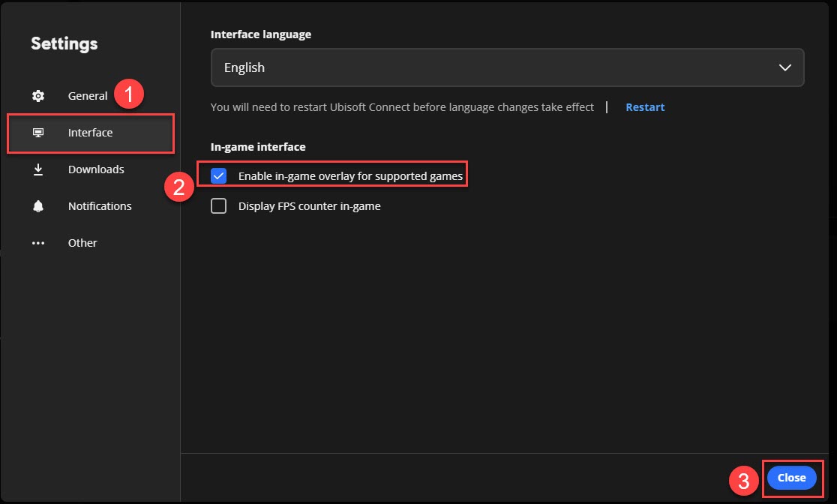Click the blue Restart link

[x=645, y=107]
